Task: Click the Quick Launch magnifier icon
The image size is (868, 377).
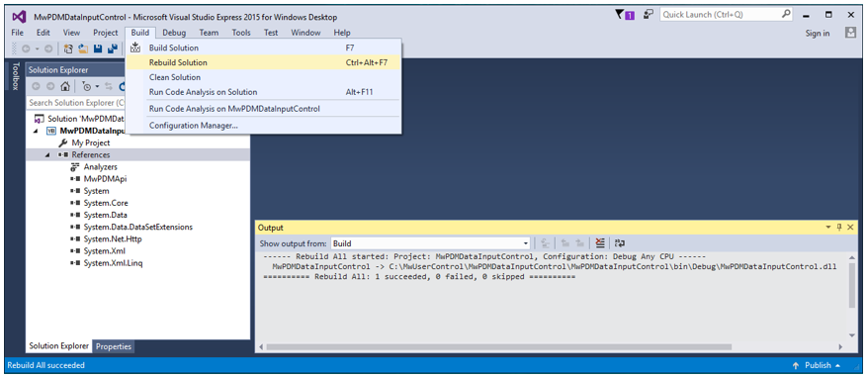Action: point(786,15)
